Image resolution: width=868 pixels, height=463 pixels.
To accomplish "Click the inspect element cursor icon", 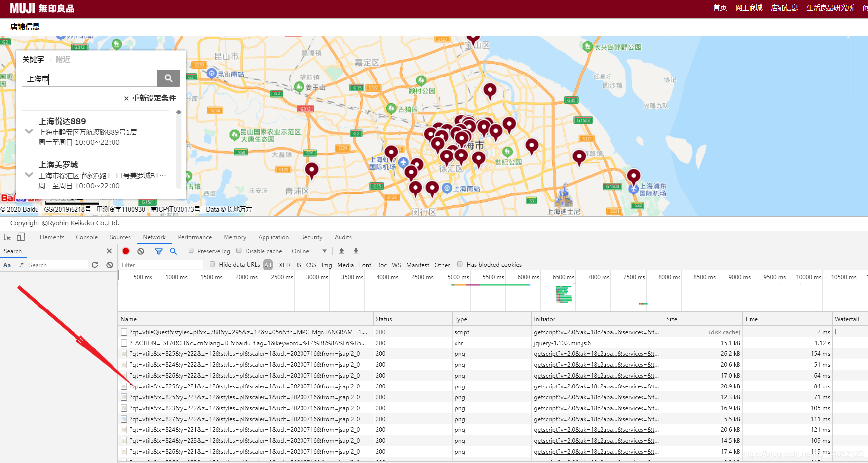I will point(8,237).
